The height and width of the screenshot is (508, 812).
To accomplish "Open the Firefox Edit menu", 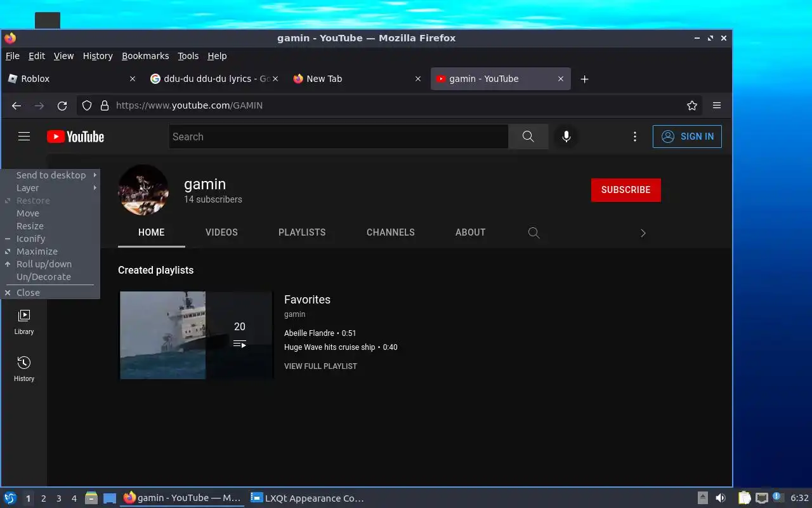I will click(37, 56).
